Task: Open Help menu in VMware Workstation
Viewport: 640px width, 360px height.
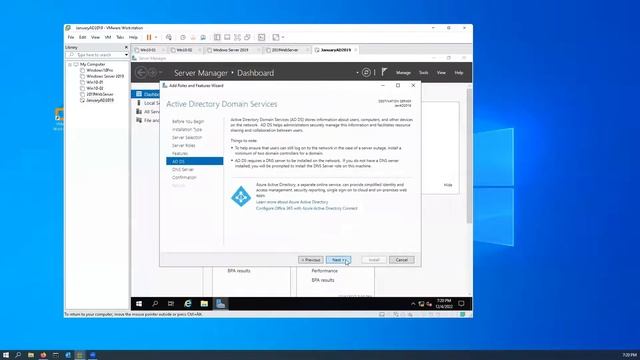Action: point(133,37)
